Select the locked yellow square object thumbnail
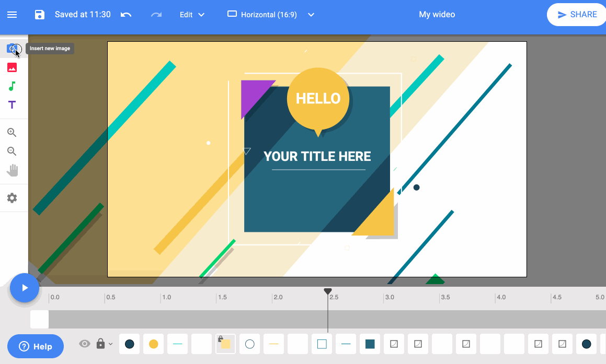This screenshot has height=364, width=606. [x=225, y=344]
